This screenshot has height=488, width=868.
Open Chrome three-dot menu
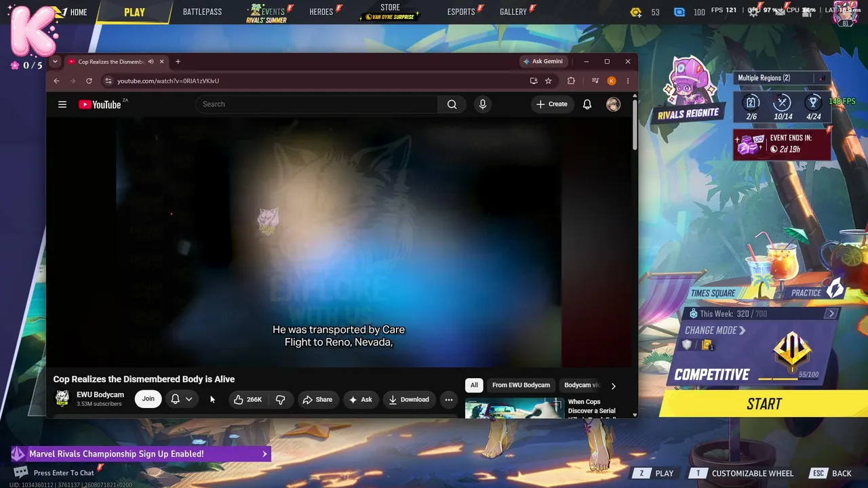pos(628,81)
